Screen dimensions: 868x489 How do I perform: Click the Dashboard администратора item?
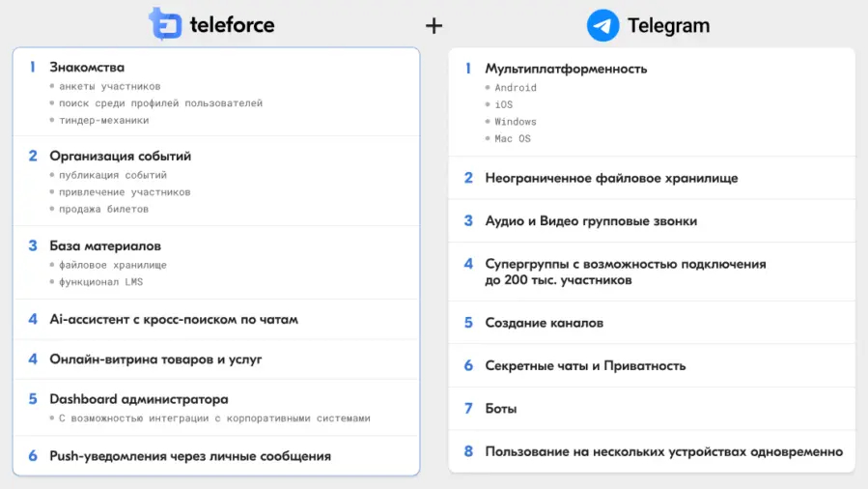pos(139,399)
